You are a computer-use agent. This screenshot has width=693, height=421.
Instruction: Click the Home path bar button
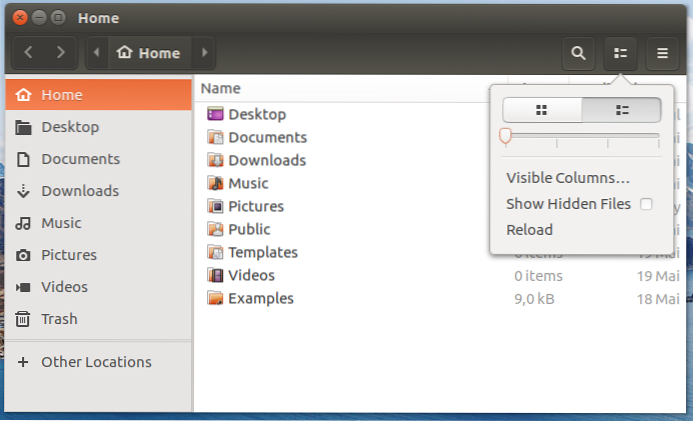[x=149, y=53]
